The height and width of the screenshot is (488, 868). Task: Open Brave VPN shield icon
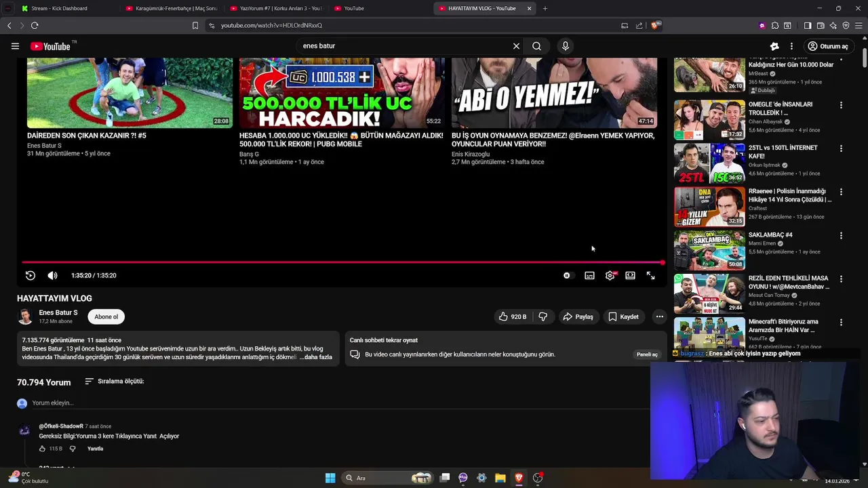[x=846, y=26]
